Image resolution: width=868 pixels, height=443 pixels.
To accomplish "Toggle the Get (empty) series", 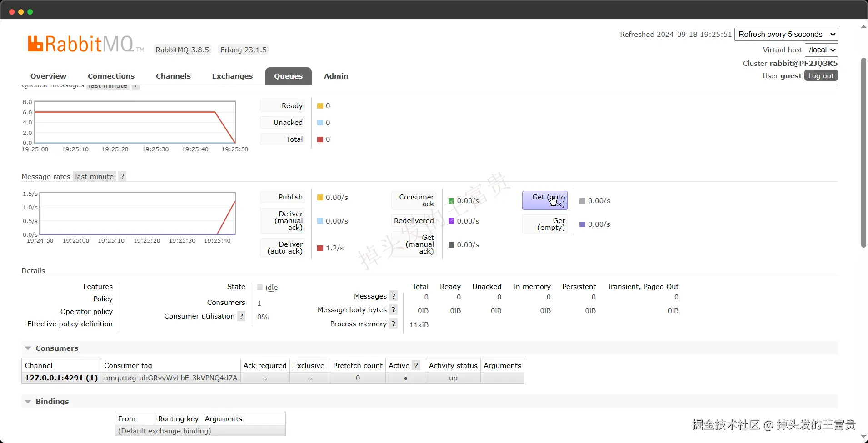I will click(545, 224).
